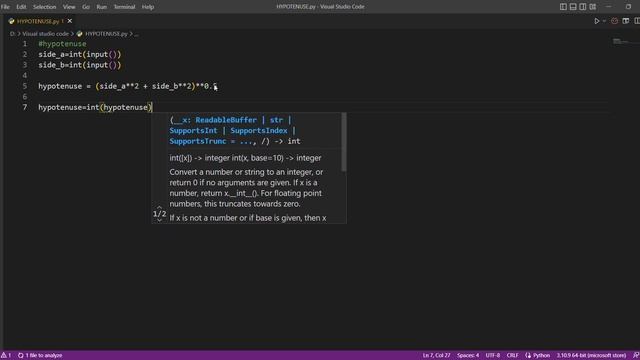Click 'SupportsTrunc' type in signature popup
The width and height of the screenshot is (640, 360).
point(198,141)
